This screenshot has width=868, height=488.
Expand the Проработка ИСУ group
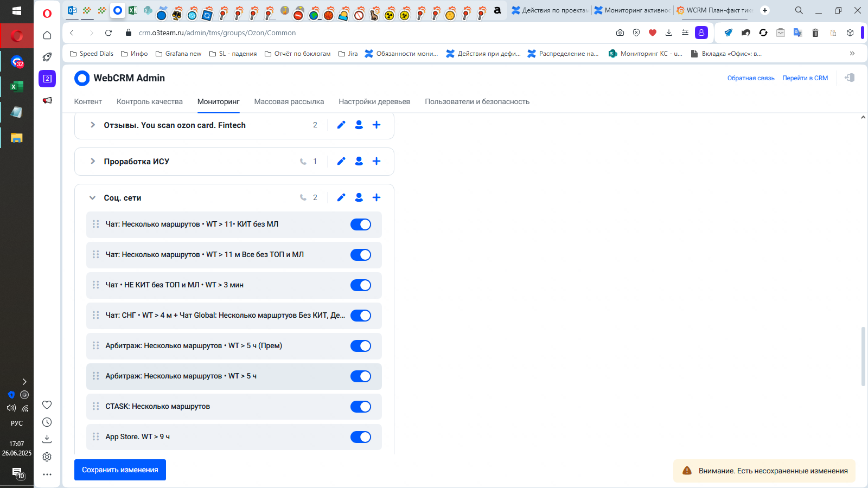click(x=92, y=161)
